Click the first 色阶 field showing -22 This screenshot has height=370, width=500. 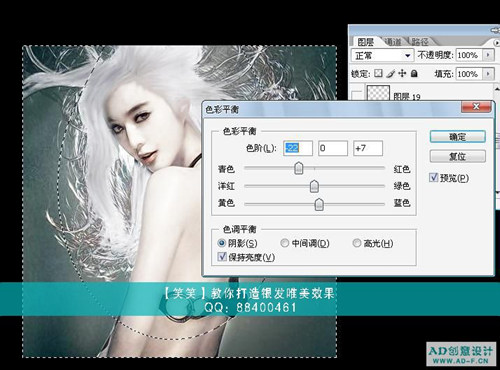(298, 148)
